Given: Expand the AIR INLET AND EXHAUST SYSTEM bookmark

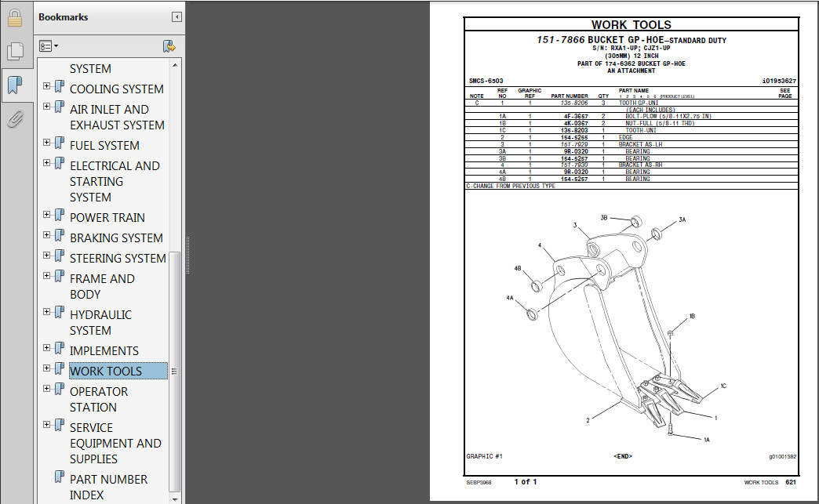Looking at the screenshot, I should (46, 107).
